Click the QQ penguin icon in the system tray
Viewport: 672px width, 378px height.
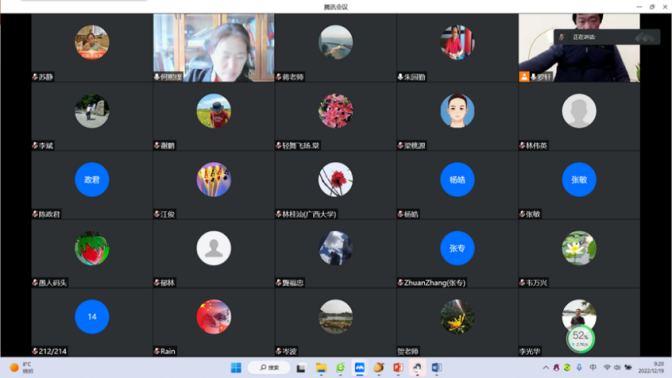(556, 367)
